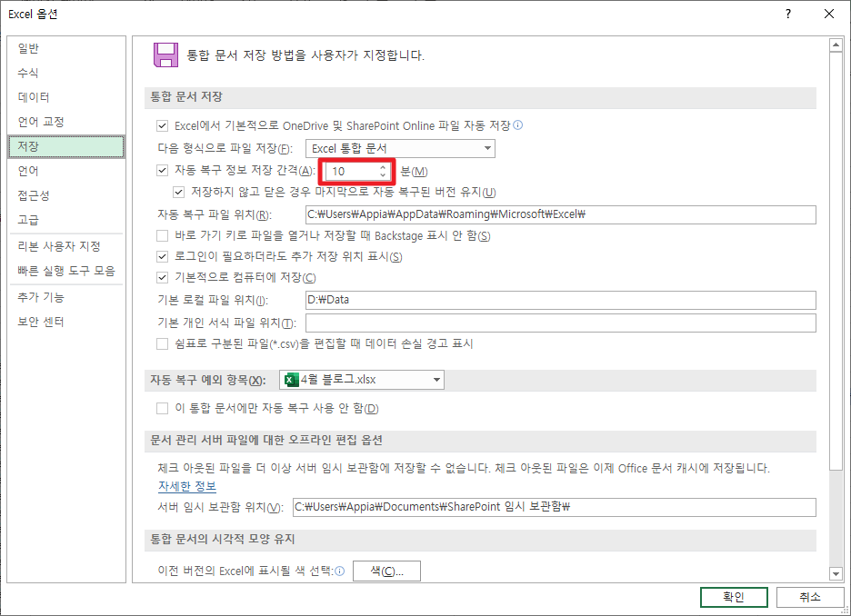Toggle 자동 복구 정보 저장 간격 checkbox
The height and width of the screenshot is (616, 851).
[162, 170]
